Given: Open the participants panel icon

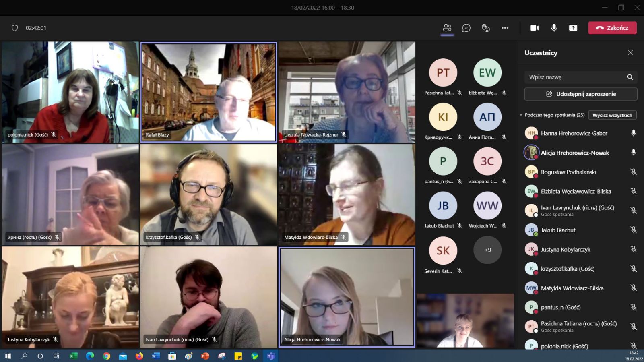Looking at the screenshot, I should [x=447, y=28].
